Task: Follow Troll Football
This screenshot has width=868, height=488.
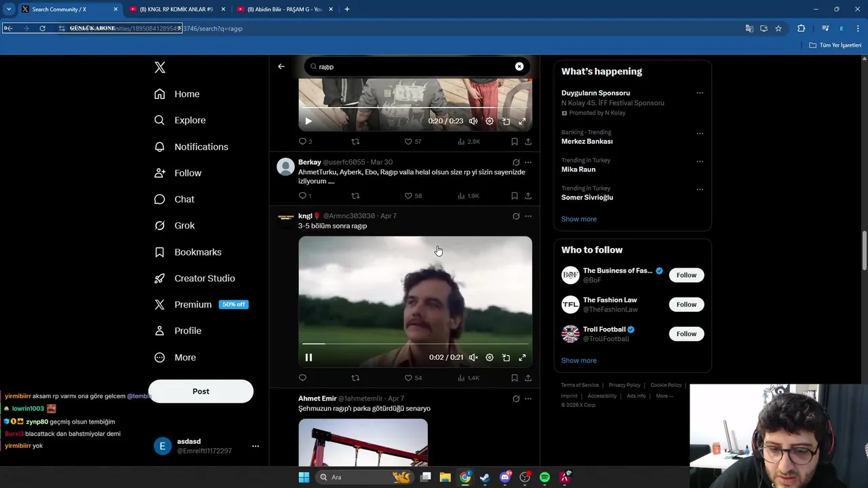Action: tap(686, 333)
